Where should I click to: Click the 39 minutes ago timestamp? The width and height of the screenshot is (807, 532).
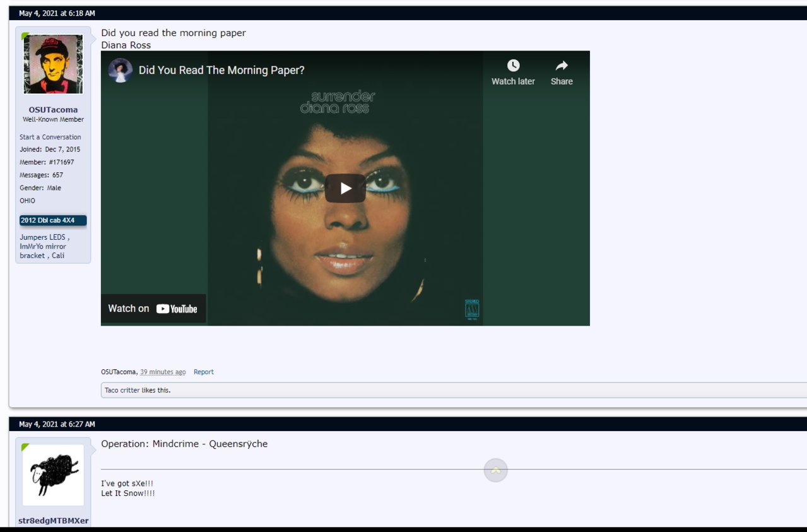pyautogui.click(x=163, y=372)
